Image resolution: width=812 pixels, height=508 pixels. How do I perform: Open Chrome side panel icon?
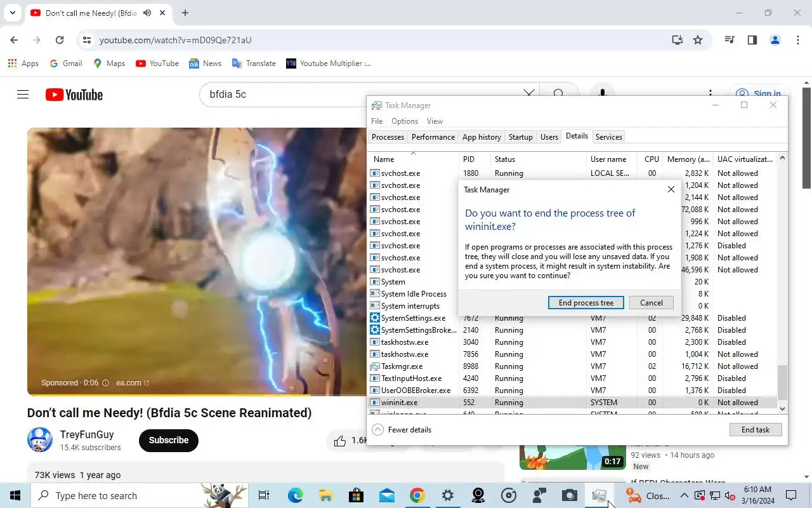[x=752, y=40]
